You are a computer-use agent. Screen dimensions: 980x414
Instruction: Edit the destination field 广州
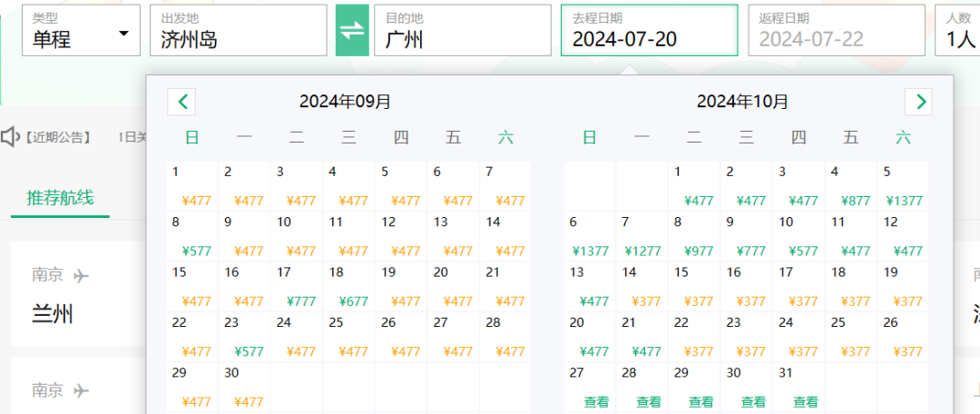point(462,31)
